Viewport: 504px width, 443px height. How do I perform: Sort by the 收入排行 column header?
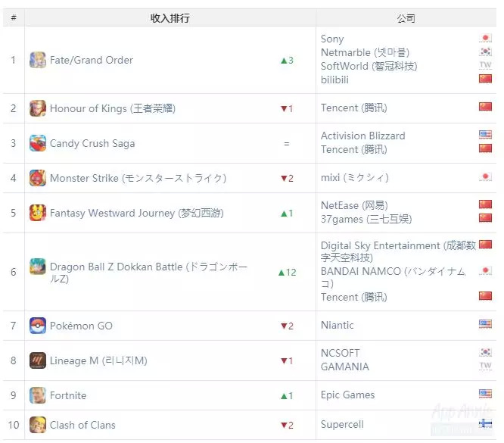click(170, 18)
